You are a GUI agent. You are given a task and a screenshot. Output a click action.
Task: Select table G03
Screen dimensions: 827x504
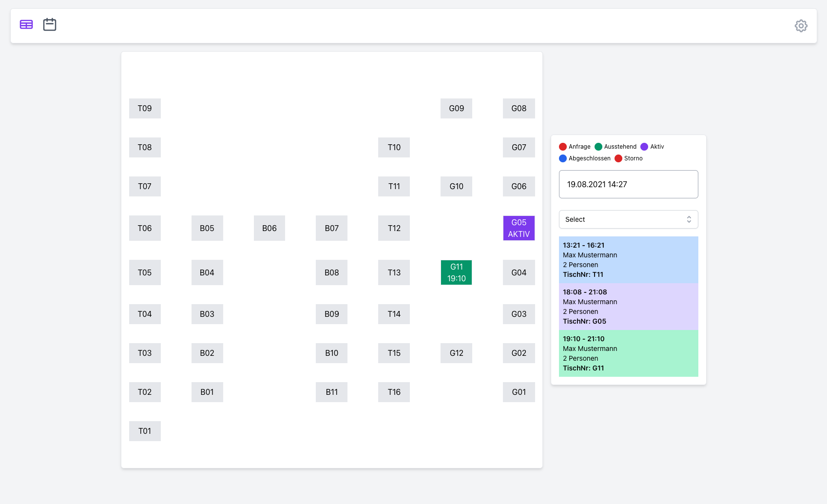pyautogui.click(x=519, y=314)
